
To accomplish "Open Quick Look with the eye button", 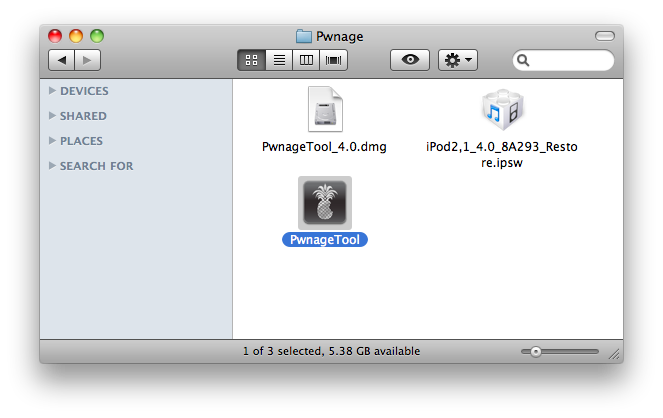I will click(x=410, y=60).
